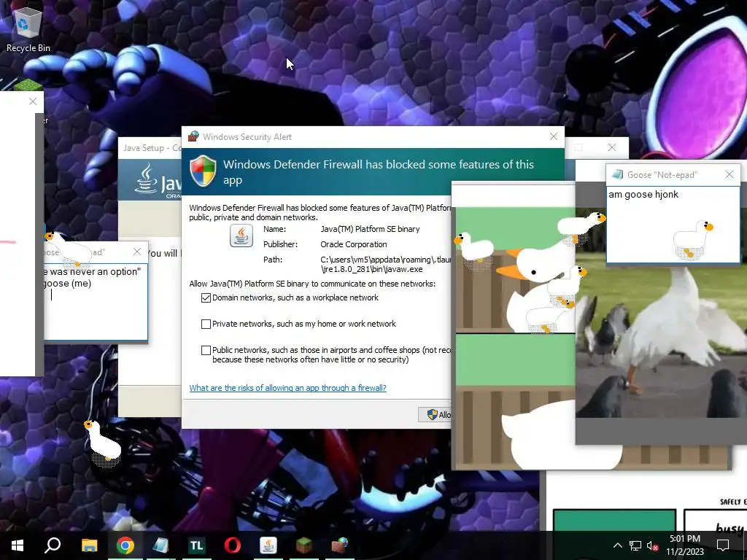This screenshot has width=747, height=560.
Task: Enable Private networks checkbox
Action: pyautogui.click(x=206, y=324)
